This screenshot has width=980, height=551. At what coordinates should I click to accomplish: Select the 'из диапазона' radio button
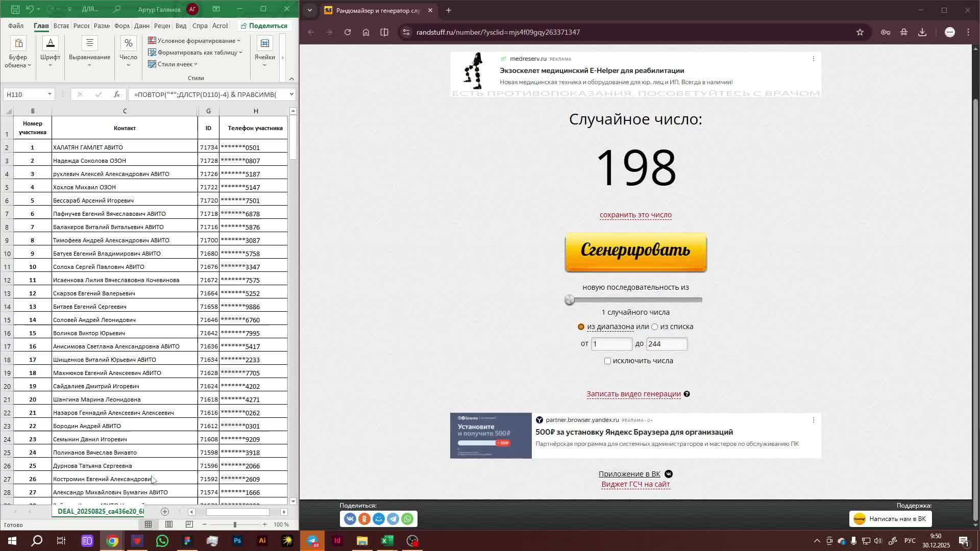click(x=581, y=327)
